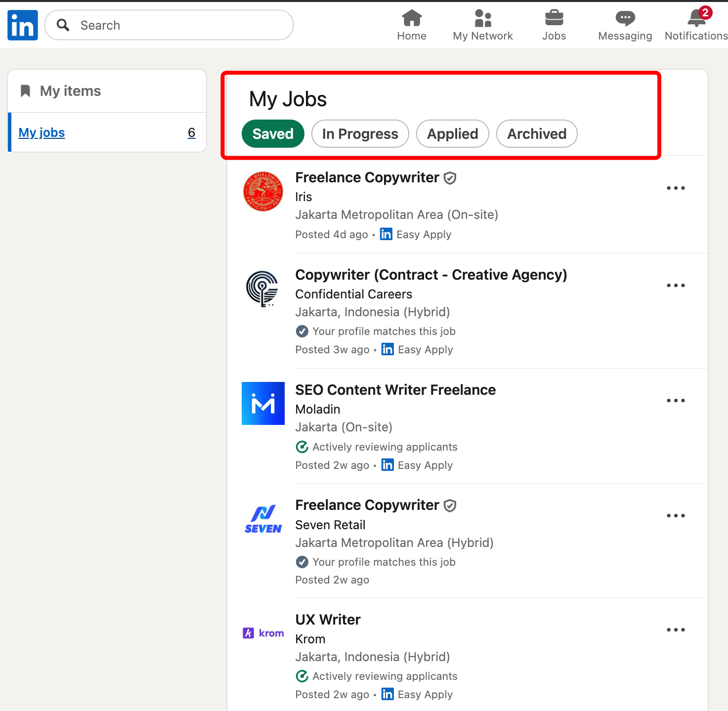Open options menu for SEO Content Writer Freelance
The height and width of the screenshot is (711, 728).
click(676, 400)
